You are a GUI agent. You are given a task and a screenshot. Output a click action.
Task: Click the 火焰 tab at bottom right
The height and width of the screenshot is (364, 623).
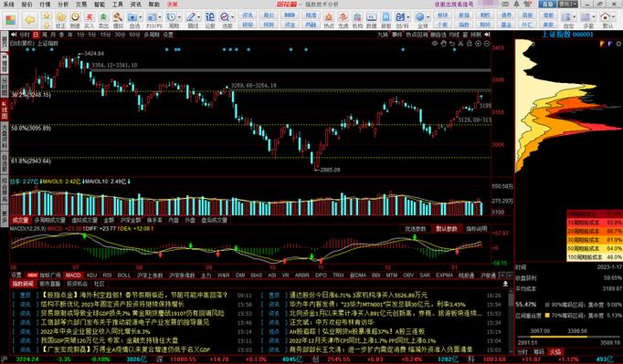pos(555,352)
